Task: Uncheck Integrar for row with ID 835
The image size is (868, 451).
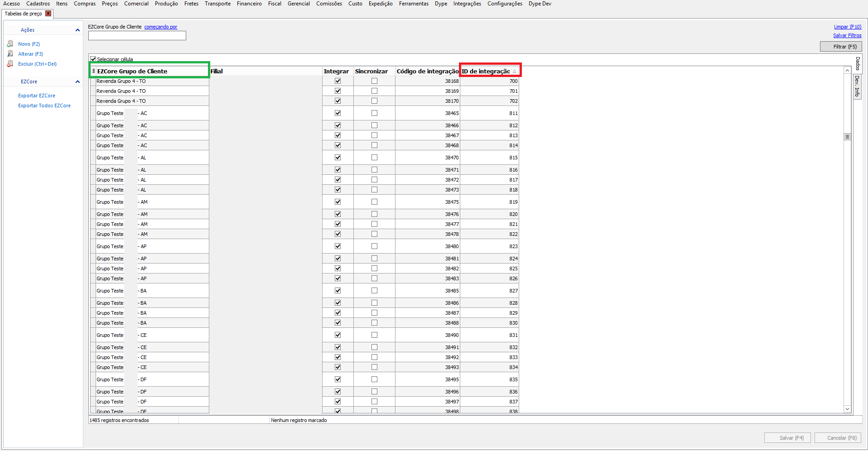Action: [x=338, y=379]
